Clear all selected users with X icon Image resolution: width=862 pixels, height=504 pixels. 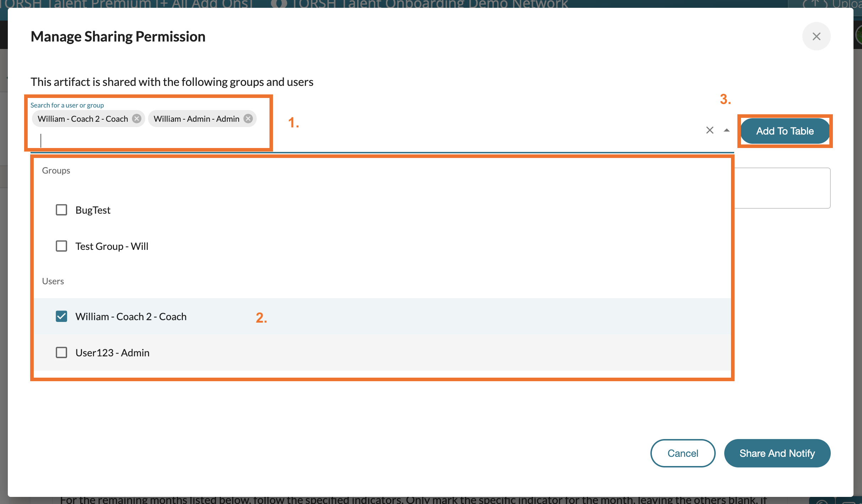[x=710, y=130]
